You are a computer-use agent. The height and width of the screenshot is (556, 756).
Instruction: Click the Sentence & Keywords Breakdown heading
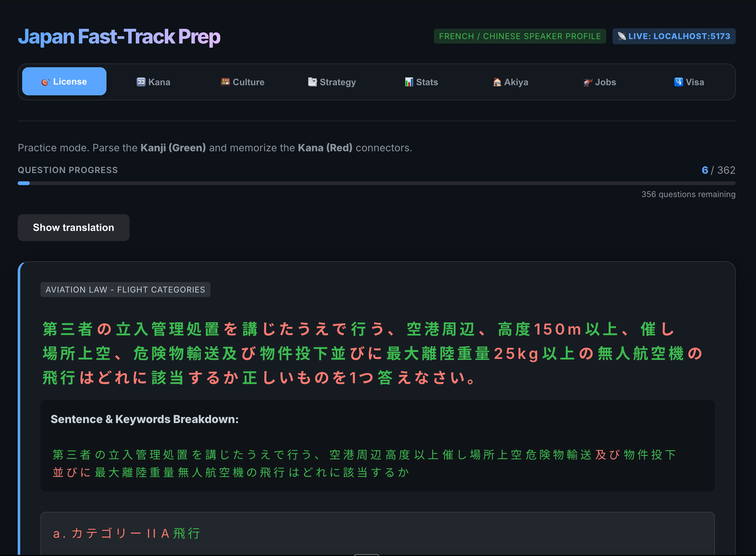click(144, 419)
